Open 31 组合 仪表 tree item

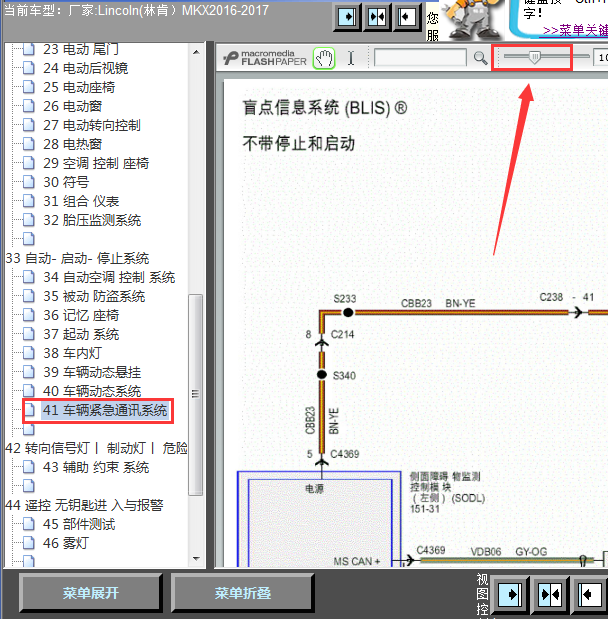pos(81,201)
